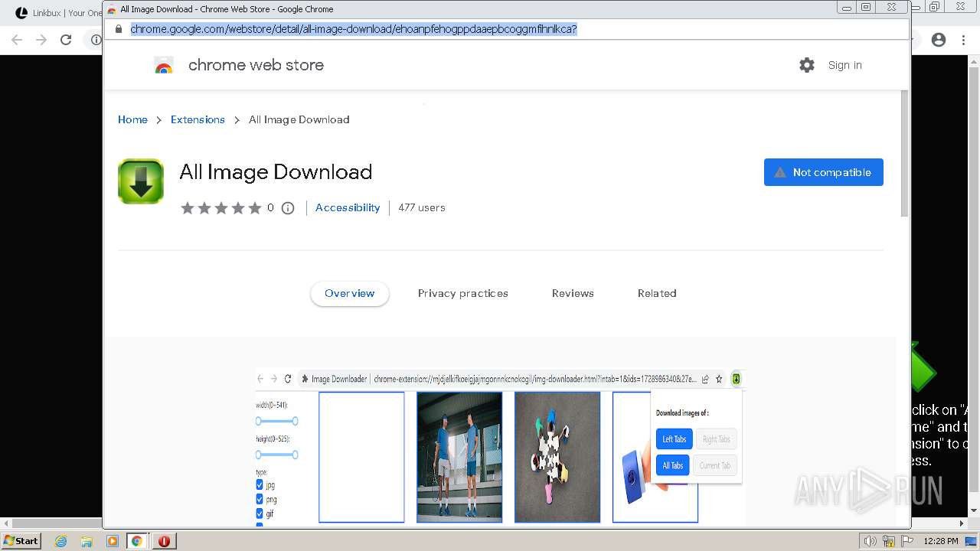
Task: Click the Chrome taskbar icon
Action: (137, 541)
